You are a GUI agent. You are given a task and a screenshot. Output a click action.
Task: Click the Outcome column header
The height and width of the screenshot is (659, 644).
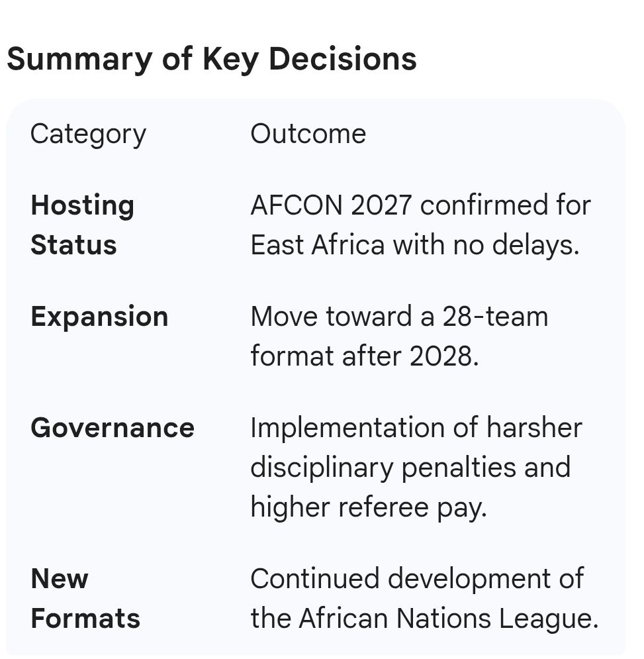308,134
